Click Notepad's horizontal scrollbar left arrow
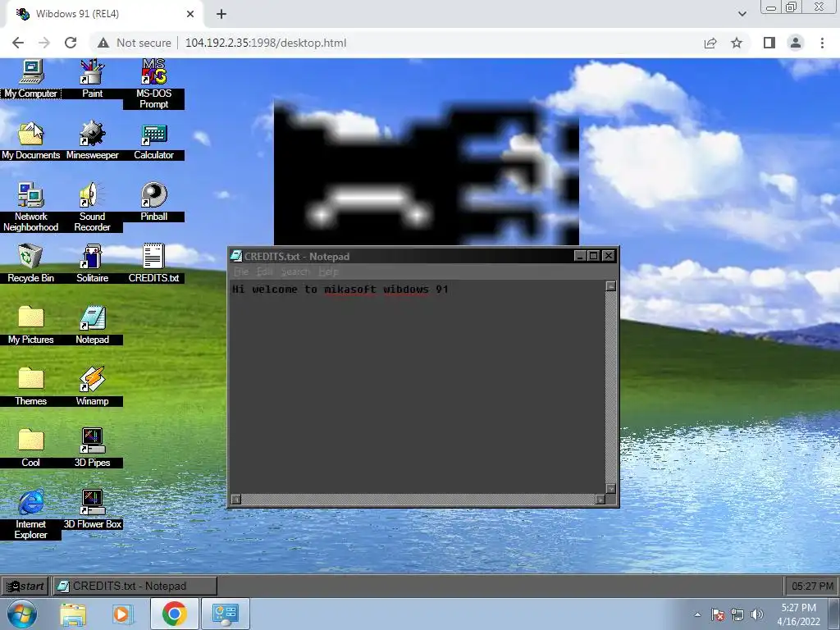 click(x=235, y=500)
